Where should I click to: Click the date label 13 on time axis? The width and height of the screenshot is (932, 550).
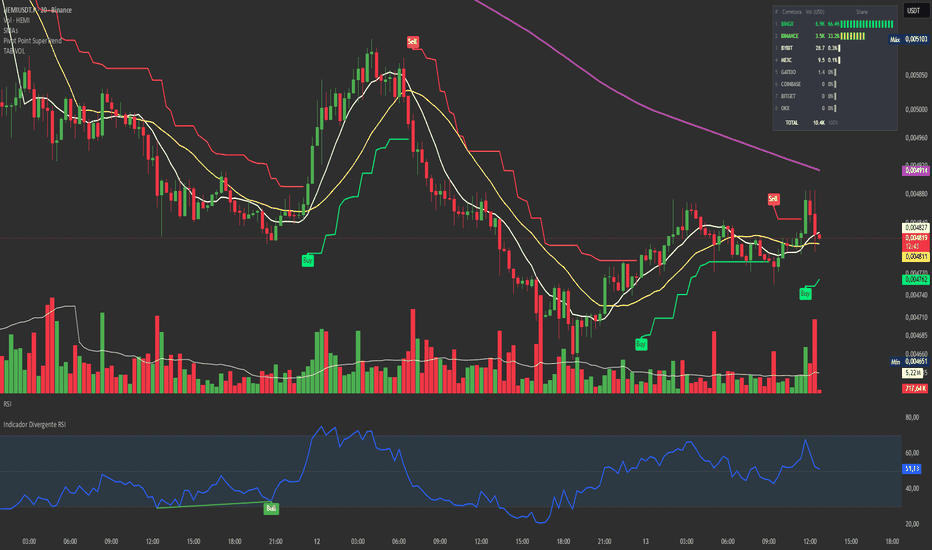pyautogui.click(x=646, y=542)
